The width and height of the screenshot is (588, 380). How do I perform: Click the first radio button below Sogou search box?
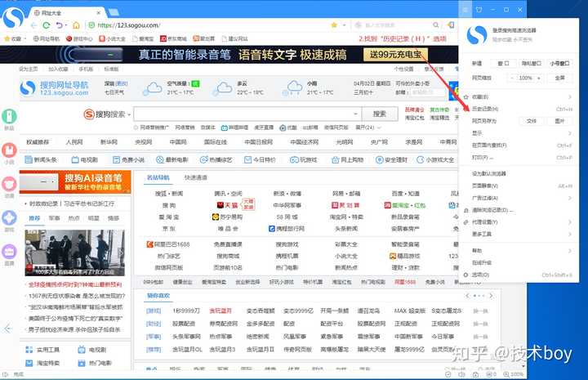136,127
